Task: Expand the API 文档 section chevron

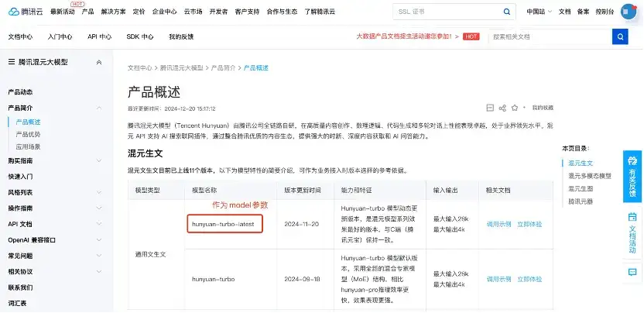Action: (x=98, y=224)
